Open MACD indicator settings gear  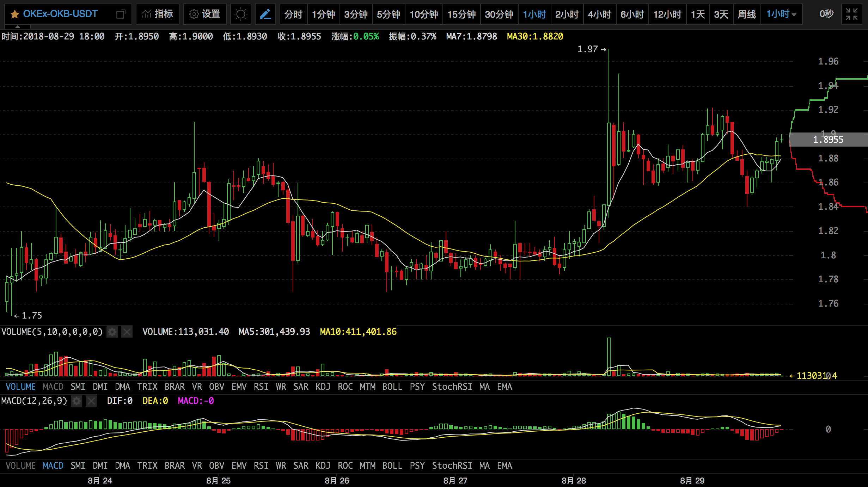[x=77, y=401]
